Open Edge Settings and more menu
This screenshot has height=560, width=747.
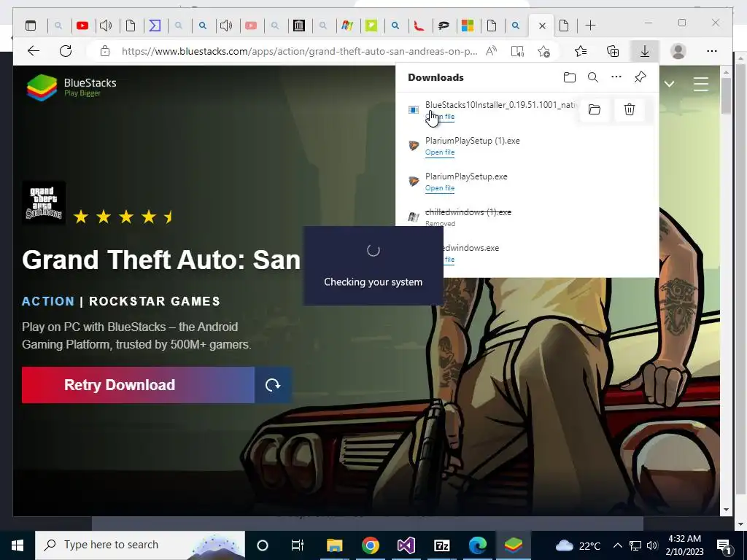click(712, 51)
